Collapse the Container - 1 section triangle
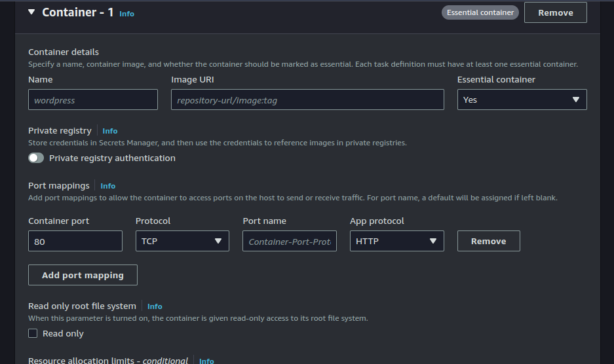 click(x=31, y=12)
